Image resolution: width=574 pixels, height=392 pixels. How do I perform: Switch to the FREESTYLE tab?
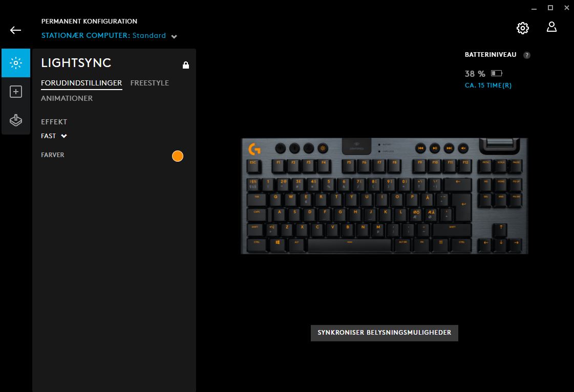coord(150,83)
